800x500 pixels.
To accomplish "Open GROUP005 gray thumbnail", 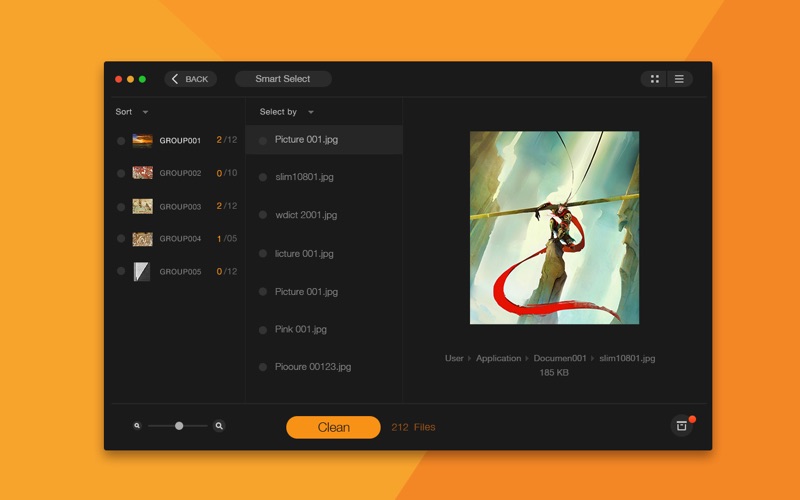I will coord(142,271).
